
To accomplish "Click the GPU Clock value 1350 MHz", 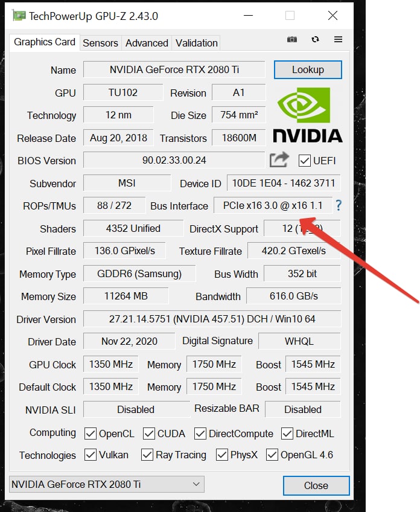I will (111, 364).
